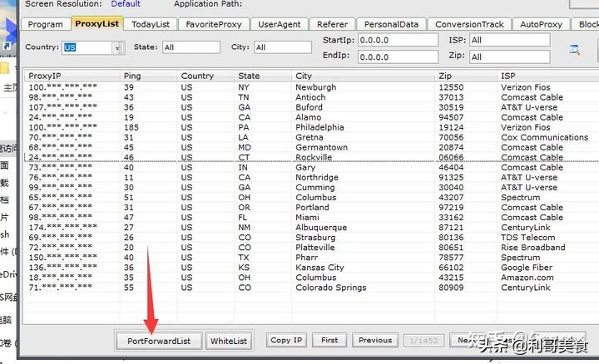Select the Buford proxy row
Viewport: 599px width, 364px height.
311,107
